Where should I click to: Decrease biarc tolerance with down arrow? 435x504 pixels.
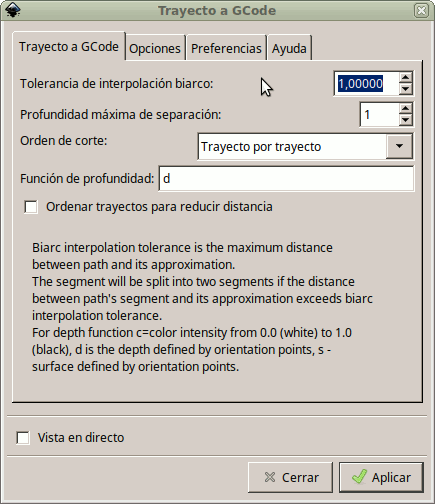pyautogui.click(x=405, y=89)
